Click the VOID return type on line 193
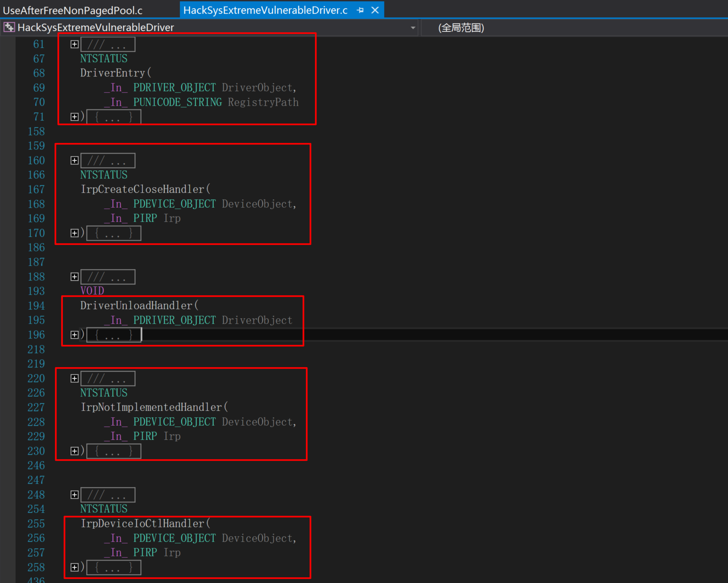Screen dimensions: 728x583 click(x=92, y=291)
